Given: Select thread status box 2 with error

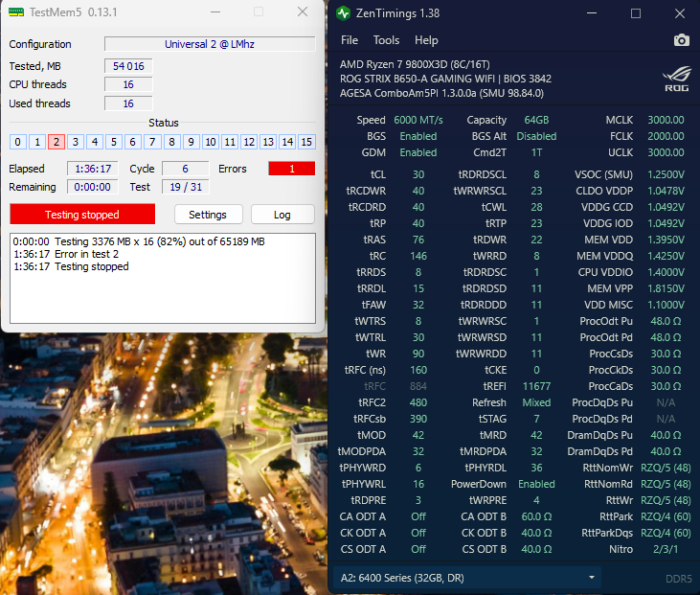Looking at the screenshot, I should click(x=56, y=142).
